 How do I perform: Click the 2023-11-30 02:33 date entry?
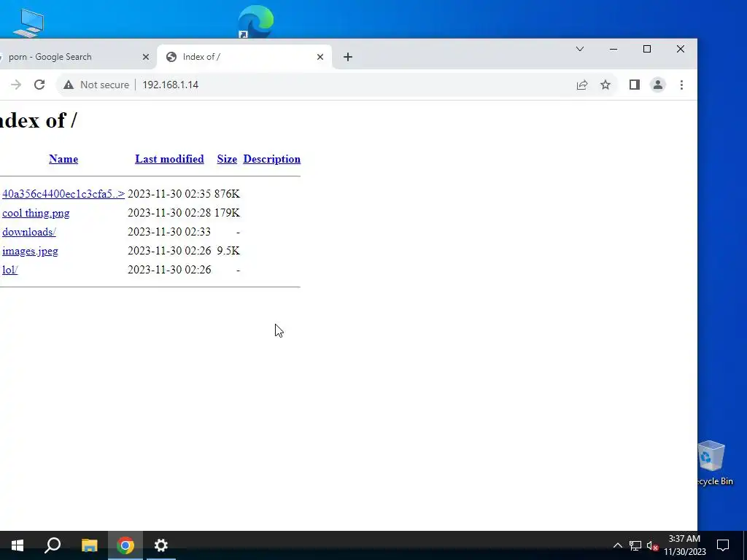pyautogui.click(x=169, y=232)
